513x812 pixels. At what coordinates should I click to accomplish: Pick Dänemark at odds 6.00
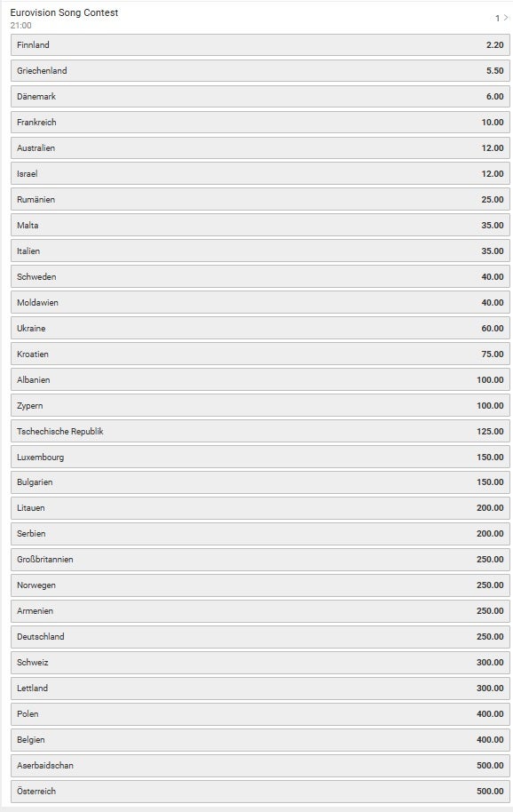pos(260,96)
